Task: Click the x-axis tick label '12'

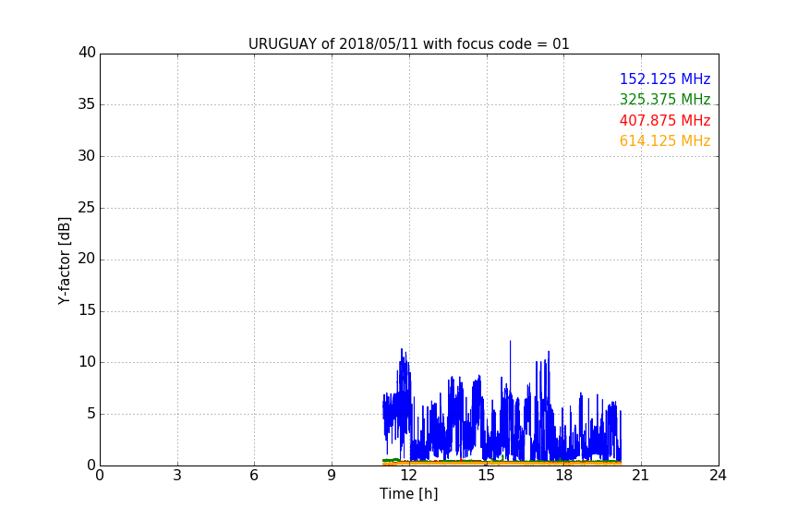Action: tap(409, 476)
